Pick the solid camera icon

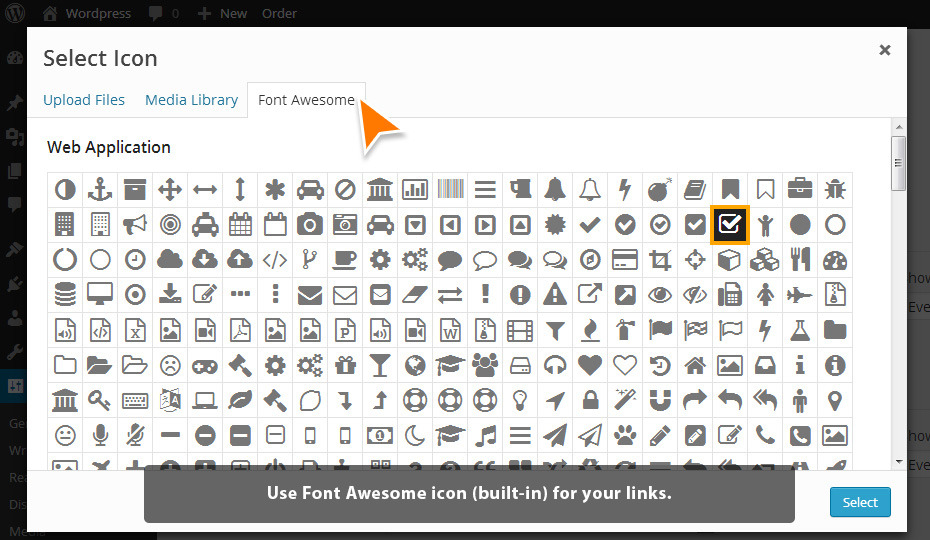[310, 225]
